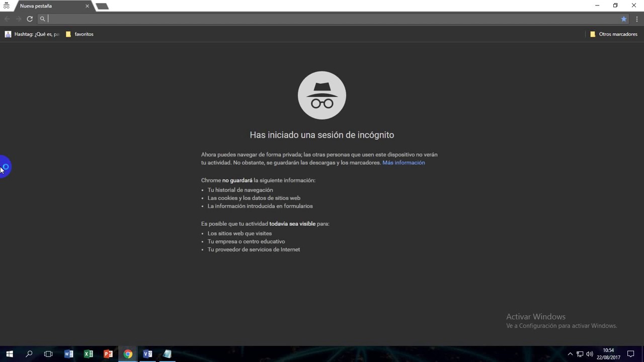Open the Action Center notifications icon
This screenshot has height=362, width=644.
click(630, 354)
